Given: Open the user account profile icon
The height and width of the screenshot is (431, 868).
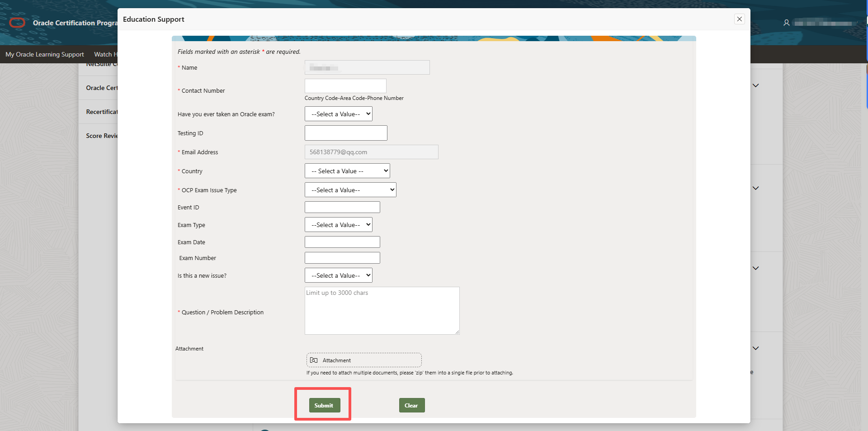Looking at the screenshot, I should (787, 23).
